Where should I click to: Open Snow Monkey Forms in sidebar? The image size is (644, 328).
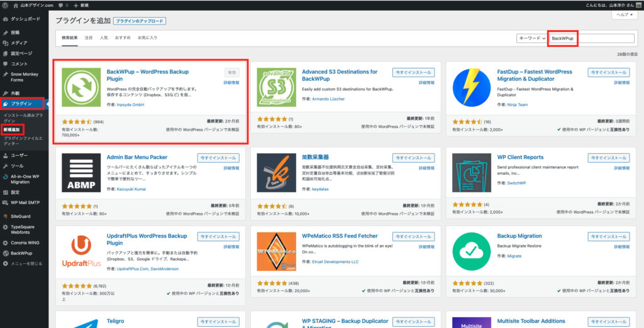tap(25, 77)
